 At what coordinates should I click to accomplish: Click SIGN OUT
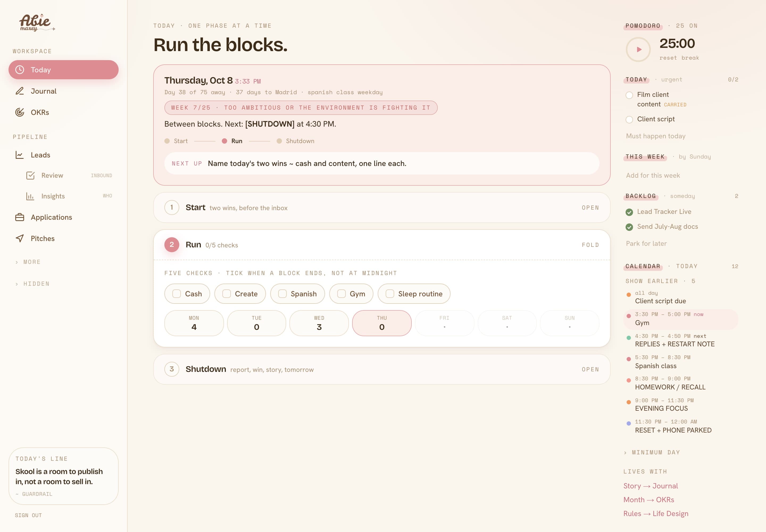[x=28, y=515]
